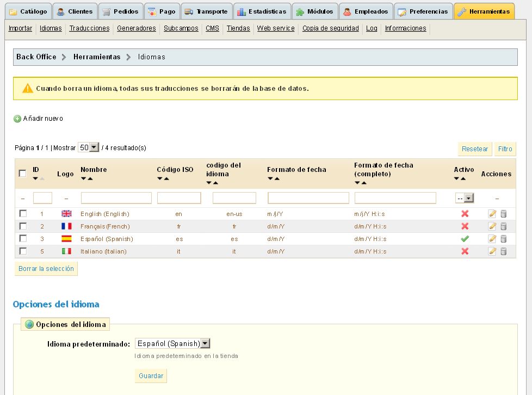Switch to the Estadísticas tab

[x=262, y=11]
